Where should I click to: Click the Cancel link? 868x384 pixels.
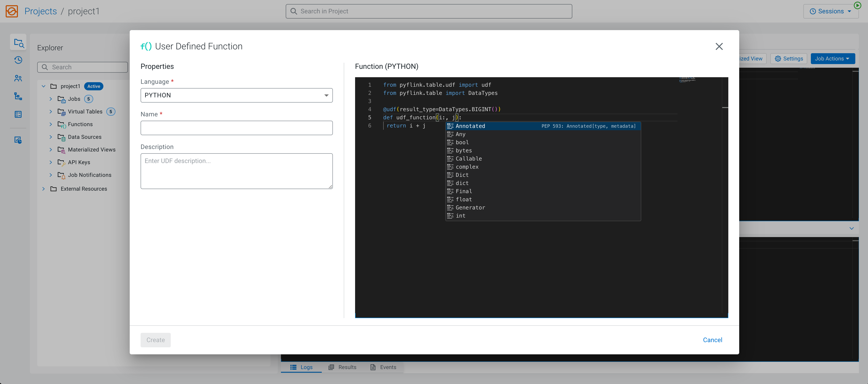[712, 340]
